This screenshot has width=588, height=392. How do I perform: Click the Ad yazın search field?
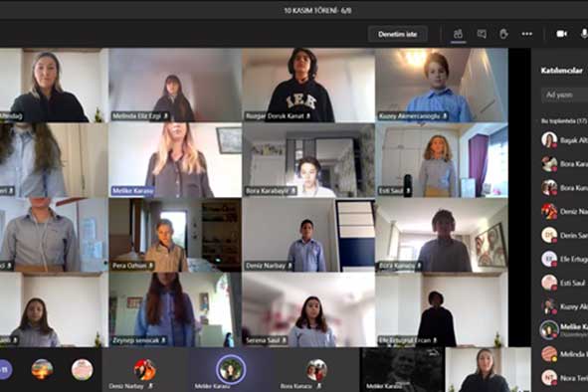point(564,95)
